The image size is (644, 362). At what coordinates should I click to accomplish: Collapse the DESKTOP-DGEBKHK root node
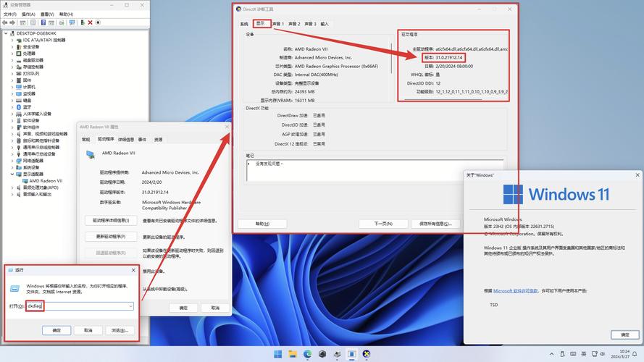tap(6, 33)
